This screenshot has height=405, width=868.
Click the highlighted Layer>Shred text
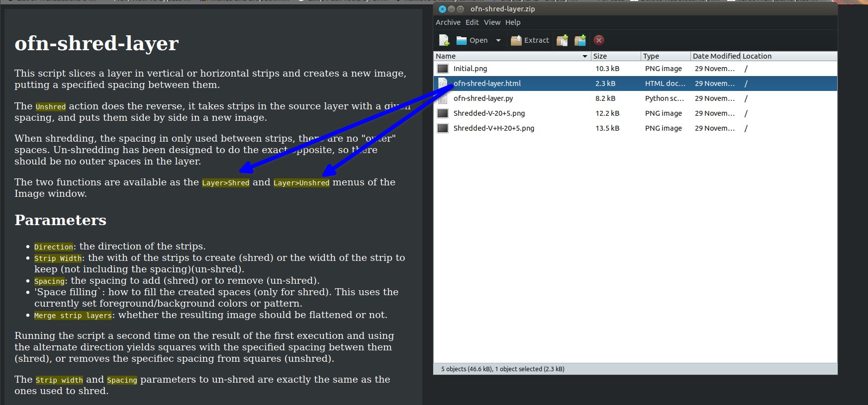pyautogui.click(x=225, y=182)
